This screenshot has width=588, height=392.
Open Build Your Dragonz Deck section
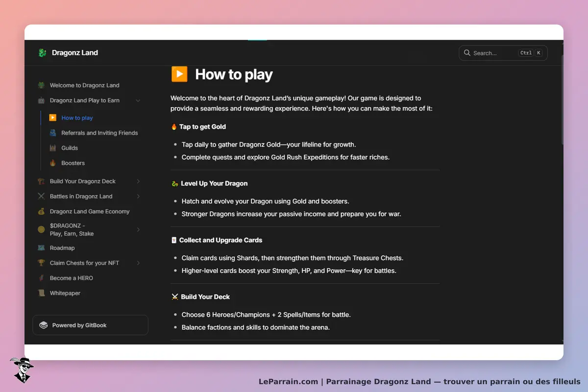(x=83, y=181)
